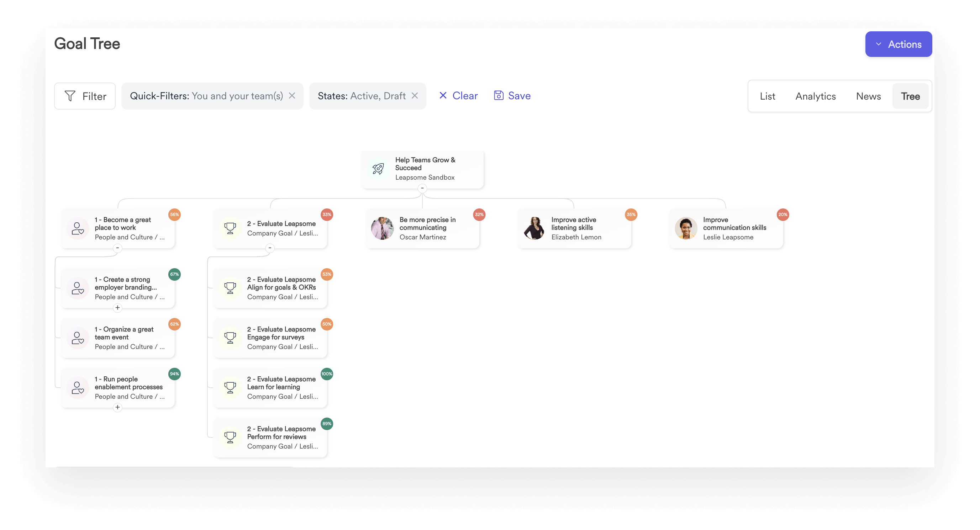Collapse the Help Teams Grow & Succeed node
Screen dimensions: 980x530
click(422, 188)
